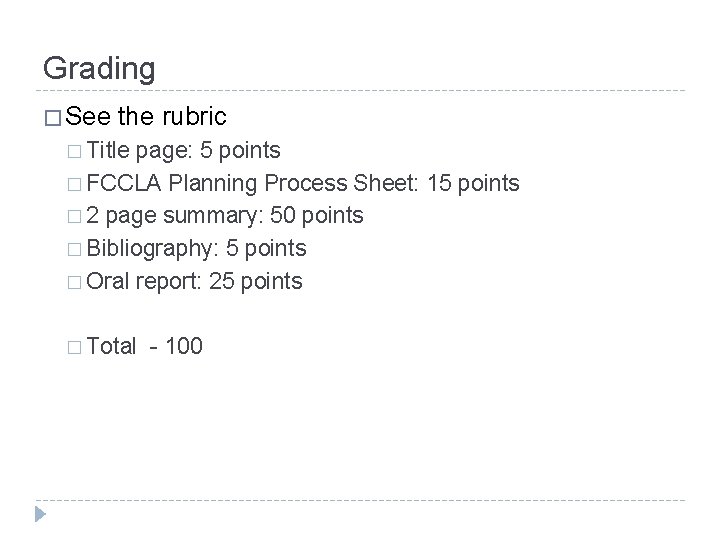Click the dashed line under the title

pos(360,92)
